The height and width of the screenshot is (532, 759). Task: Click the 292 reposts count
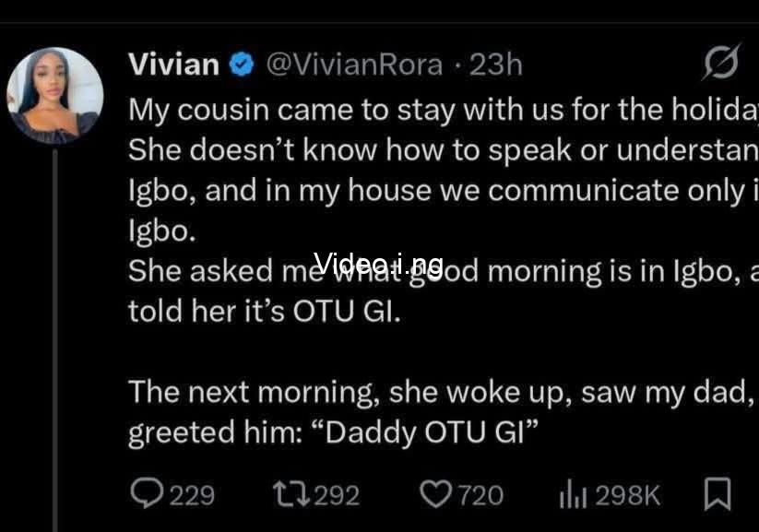pyautogui.click(x=337, y=495)
